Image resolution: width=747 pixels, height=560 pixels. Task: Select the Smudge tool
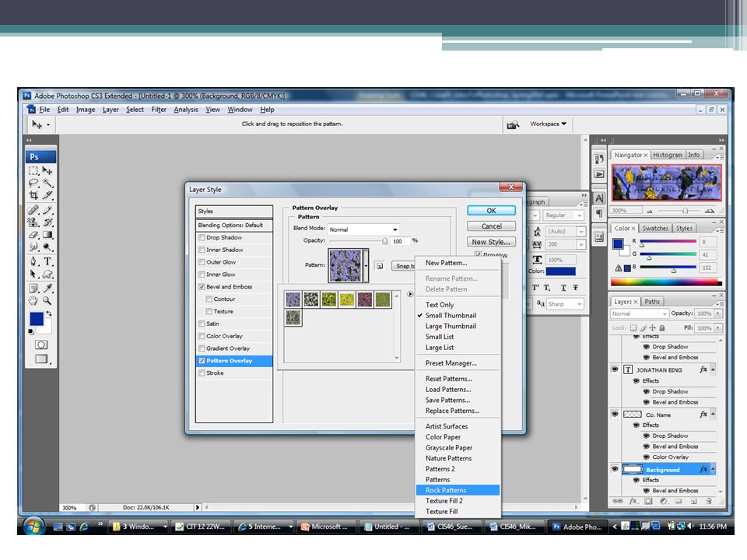33,247
